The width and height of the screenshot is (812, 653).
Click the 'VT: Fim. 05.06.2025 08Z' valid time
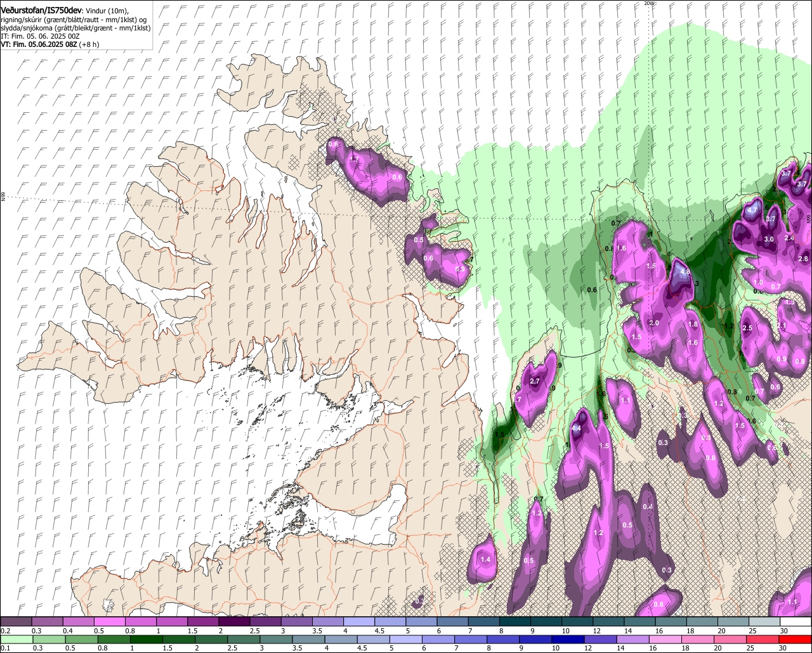tap(38, 44)
